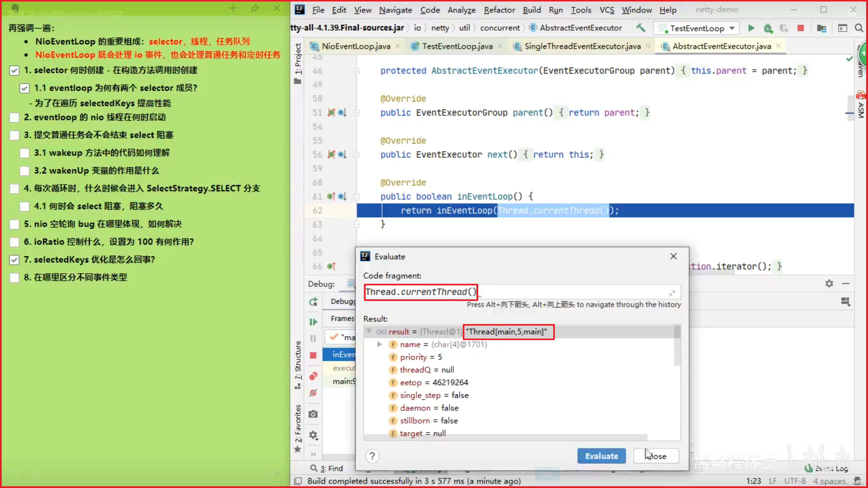Mute breakpoints icon in Debug sidebar
Screen dimensions: 868x488
(313, 393)
